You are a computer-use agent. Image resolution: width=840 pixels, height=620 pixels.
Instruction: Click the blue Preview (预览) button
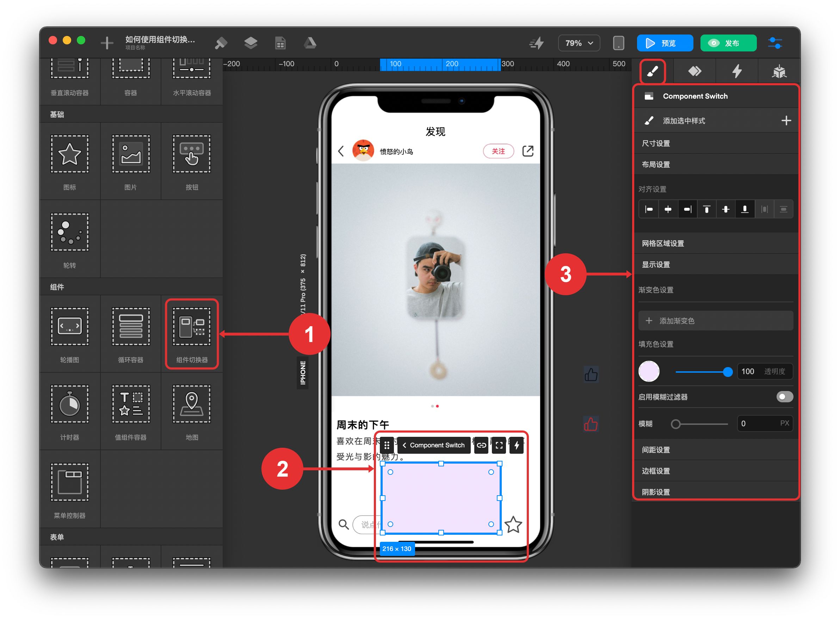click(x=665, y=43)
